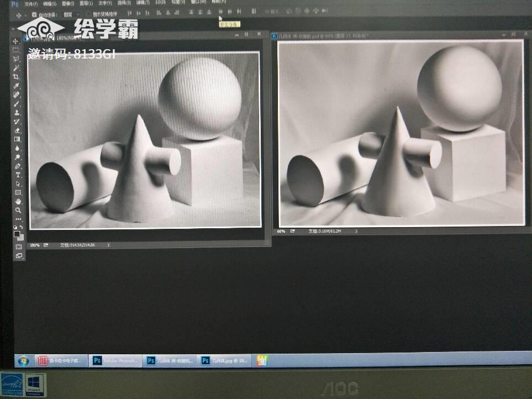
Task: Click the auto-align layers option icon
Action: (254, 12)
